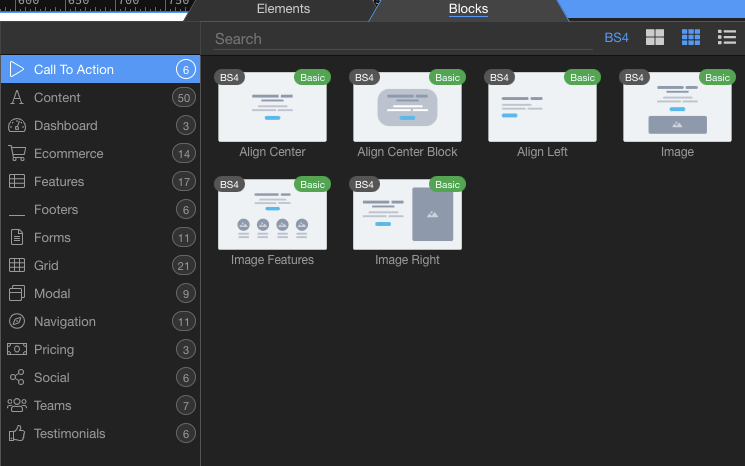Choose the Grid category in sidebar
The image size is (745, 466).
(x=46, y=266)
